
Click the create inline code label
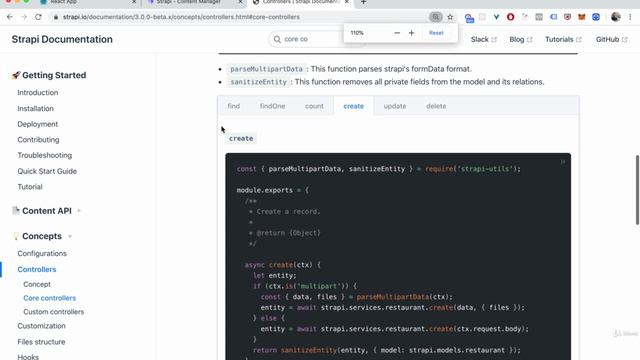click(241, 138)
